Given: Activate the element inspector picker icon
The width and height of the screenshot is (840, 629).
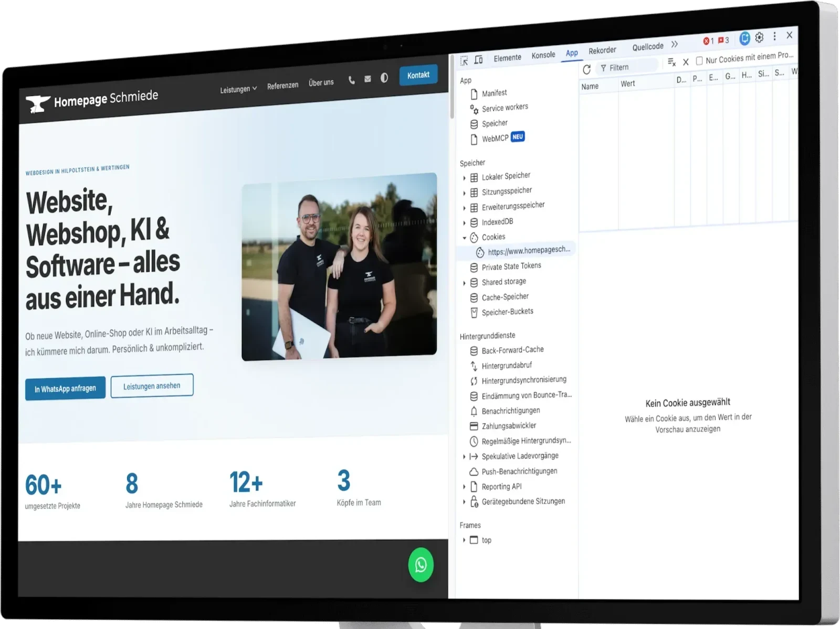Looking at the screenshot, I should coord(464,61).
